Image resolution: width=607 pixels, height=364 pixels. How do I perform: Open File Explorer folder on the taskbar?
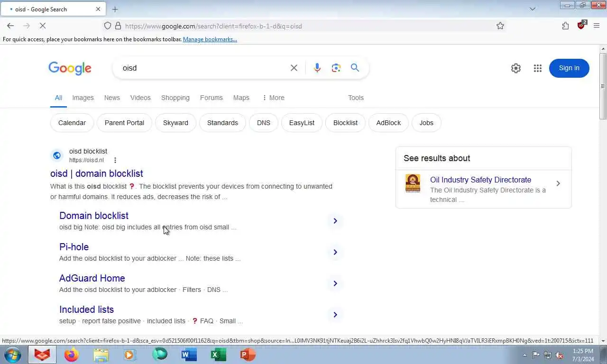[x=101, y=355]
